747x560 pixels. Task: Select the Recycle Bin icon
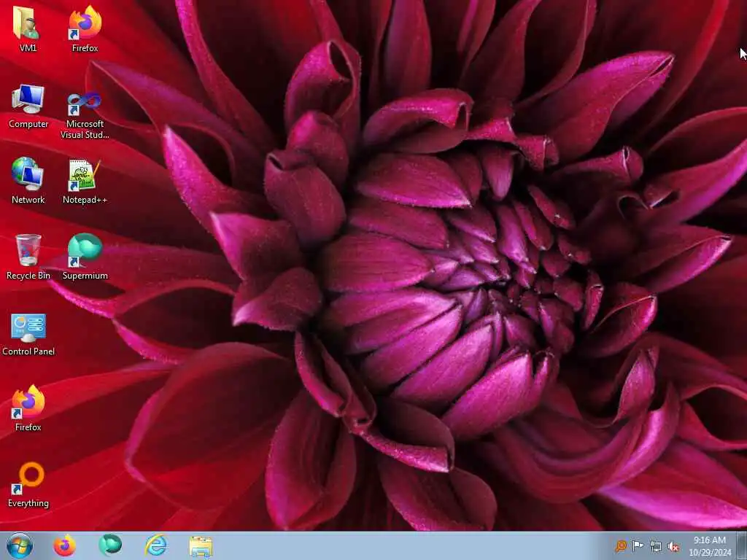(x=28, y=257)
